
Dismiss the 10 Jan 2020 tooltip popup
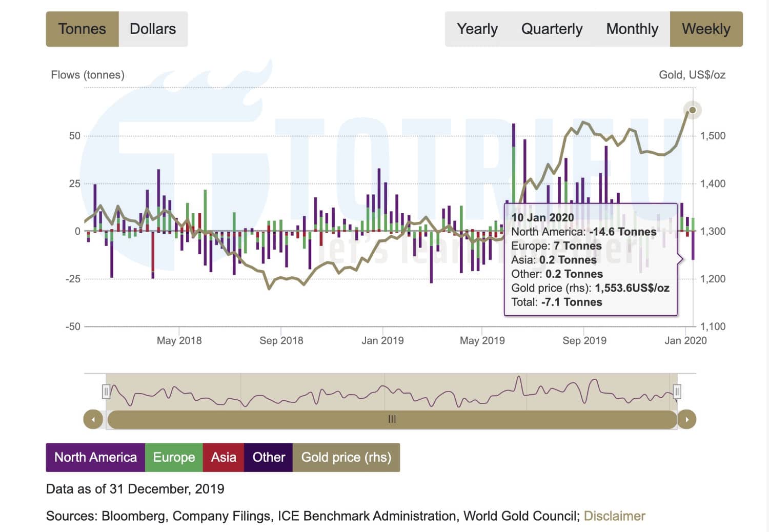[590, 259]
